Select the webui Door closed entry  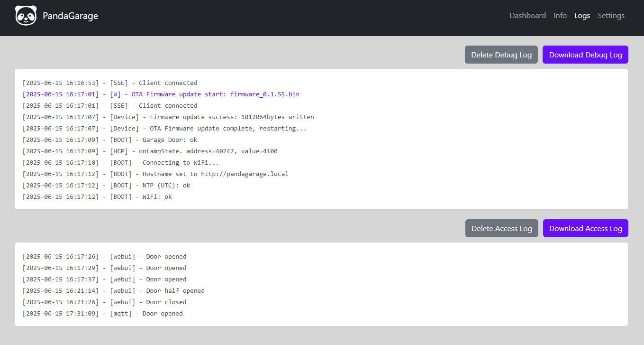(x=104, y=302)
